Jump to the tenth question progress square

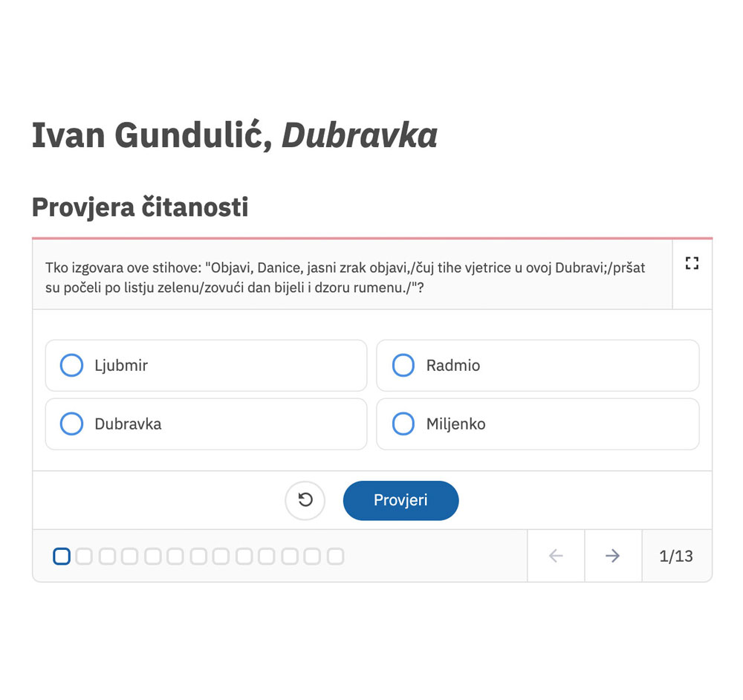point(267,556)
